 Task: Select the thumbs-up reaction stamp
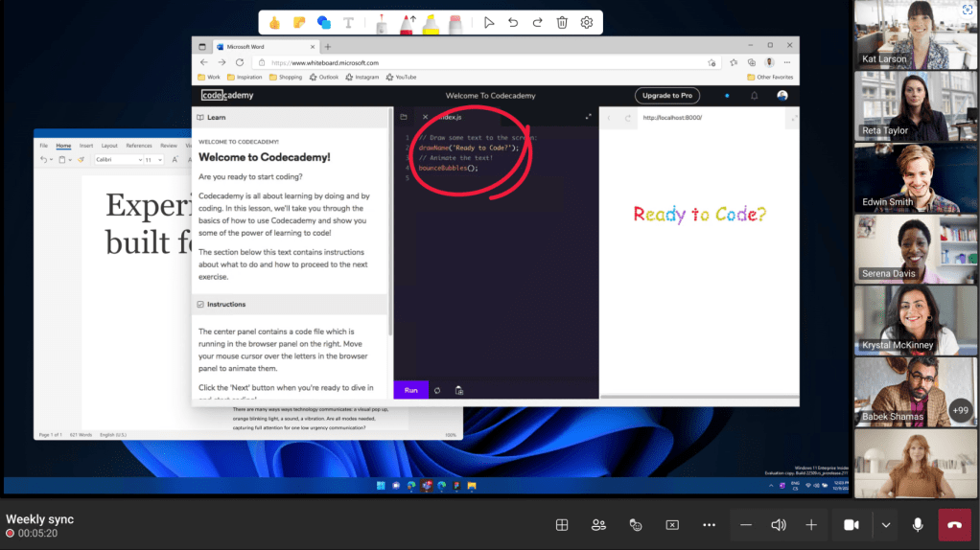(274, 22)
